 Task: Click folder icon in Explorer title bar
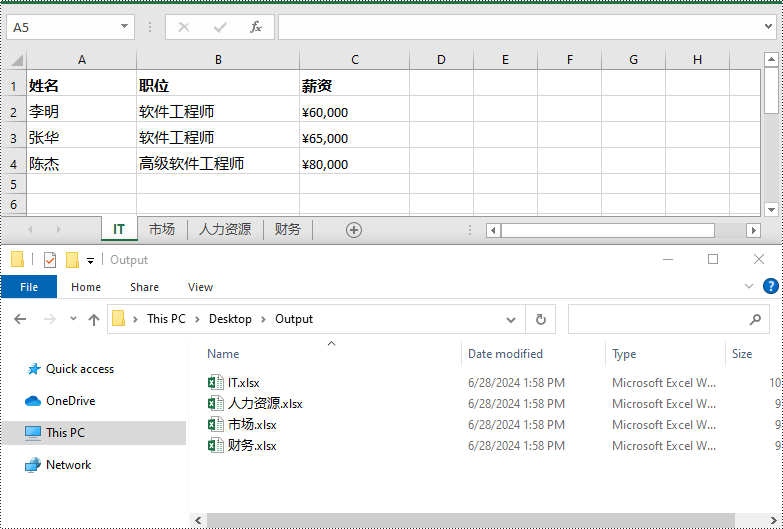(17, 259)
